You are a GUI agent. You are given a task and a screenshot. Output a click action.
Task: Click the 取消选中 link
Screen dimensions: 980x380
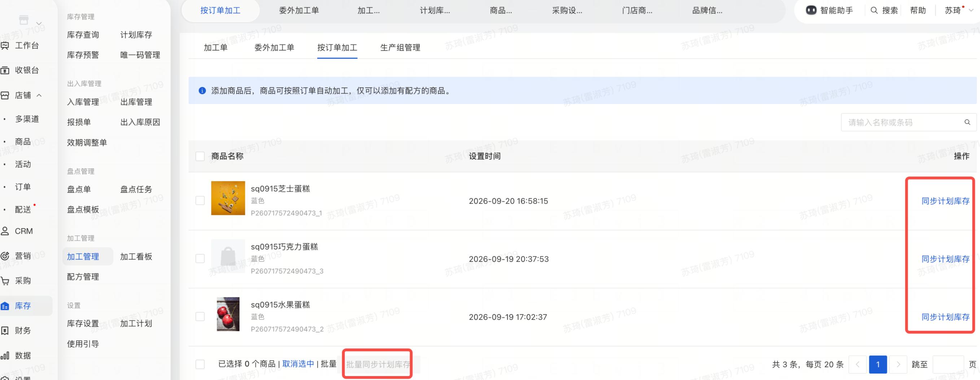[x=298, y=364]
